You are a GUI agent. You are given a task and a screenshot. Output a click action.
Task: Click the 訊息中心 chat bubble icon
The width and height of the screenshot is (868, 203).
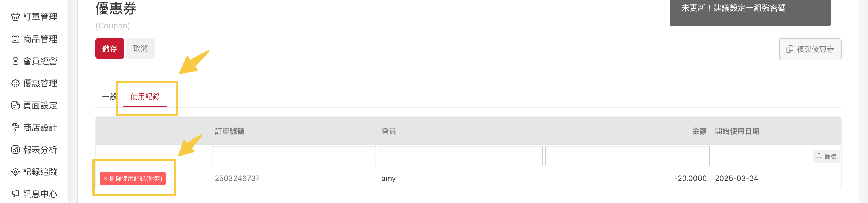point(15,194)
